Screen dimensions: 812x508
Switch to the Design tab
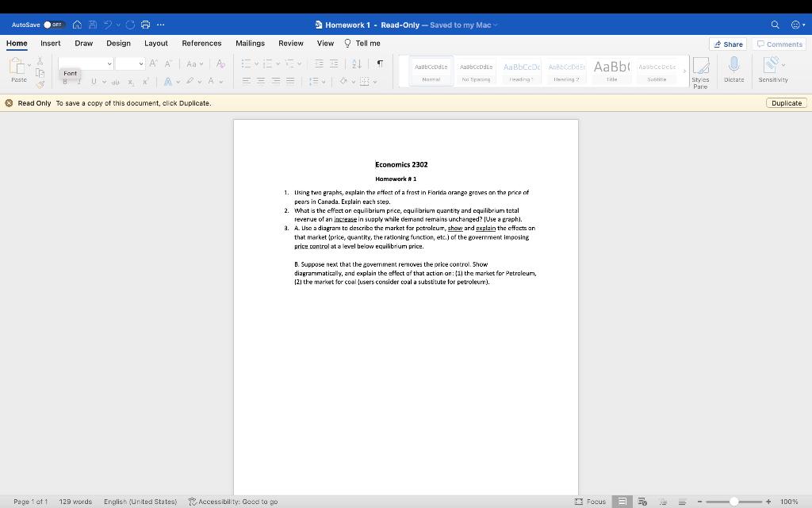[118, 43]
